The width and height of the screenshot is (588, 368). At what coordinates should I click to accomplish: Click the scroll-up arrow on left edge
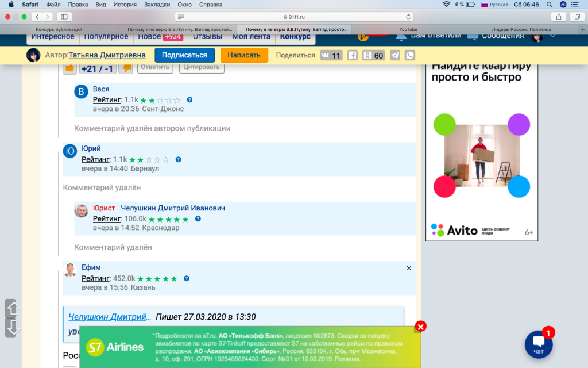tap(12, 309)
